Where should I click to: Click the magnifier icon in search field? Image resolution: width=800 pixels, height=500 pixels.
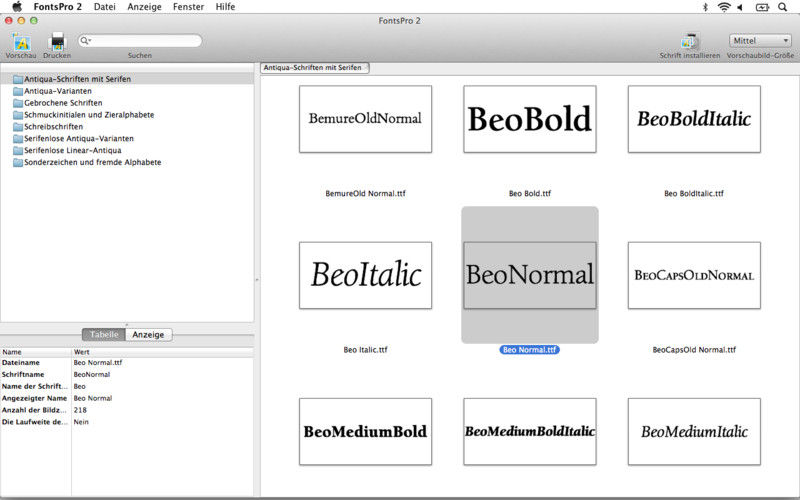pyautogui.click(x=85, y=40)
